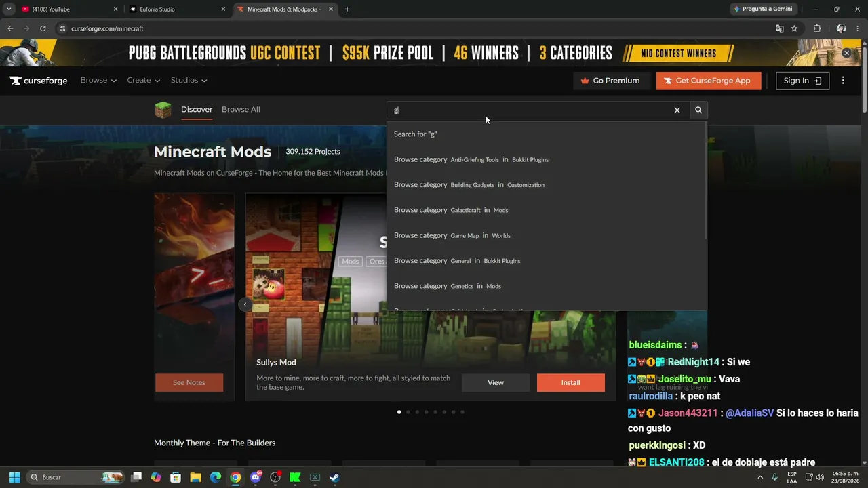Open the tab search dropdown arrow
The image size is (868, 488).
tap(9, 9)
